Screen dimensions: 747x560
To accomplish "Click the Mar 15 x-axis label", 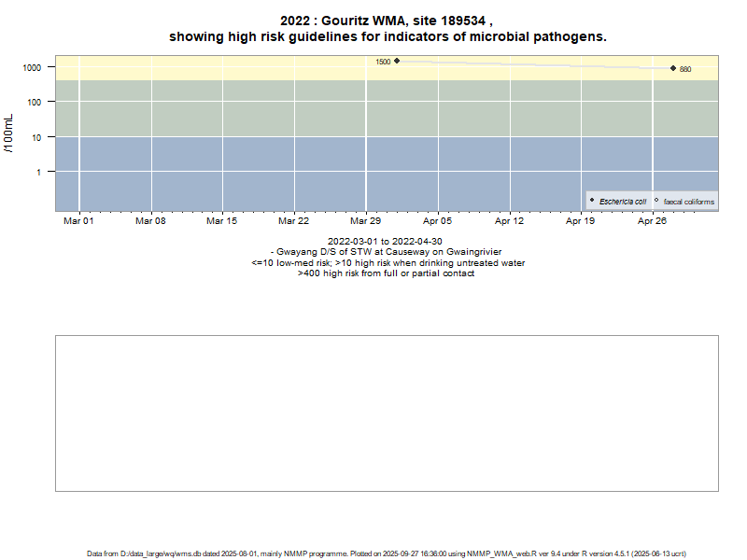I will tap(222, 221).
